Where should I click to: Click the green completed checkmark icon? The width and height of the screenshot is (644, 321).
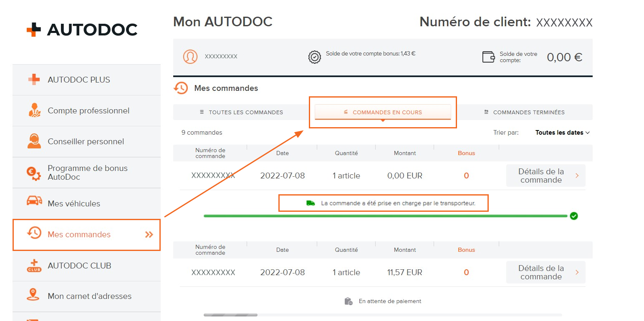pyautogui.click(x=574, y=216)
